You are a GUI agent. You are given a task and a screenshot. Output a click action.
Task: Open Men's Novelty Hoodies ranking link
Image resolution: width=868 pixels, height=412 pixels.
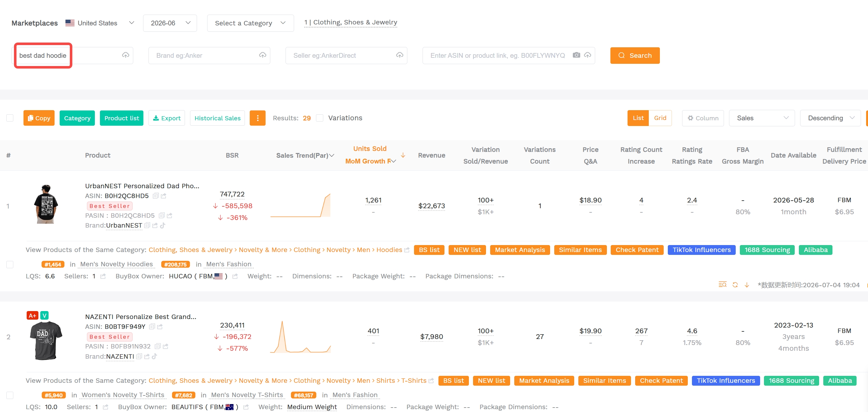point(116,264)
